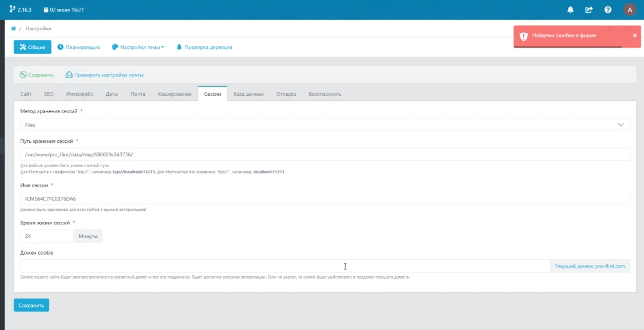Switch to the SEO tab
The height and width of the screenshot is (330, 644).
(x=49, y=94)
